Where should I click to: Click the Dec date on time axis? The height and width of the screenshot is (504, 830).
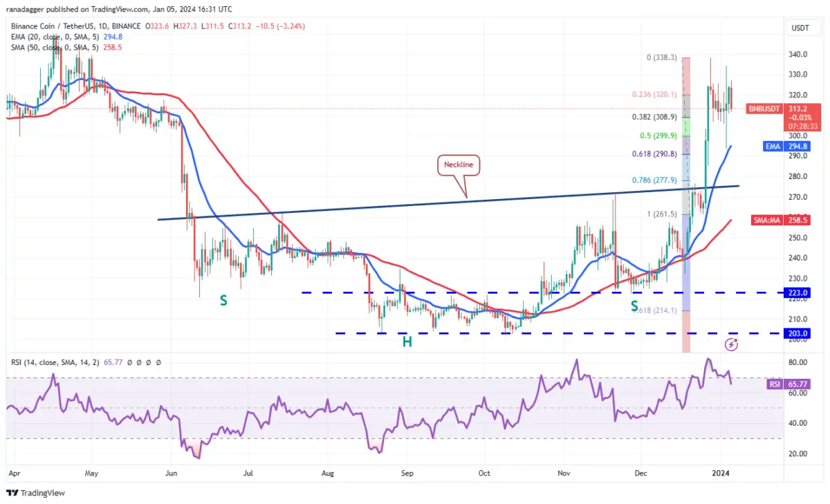(640, 474)
